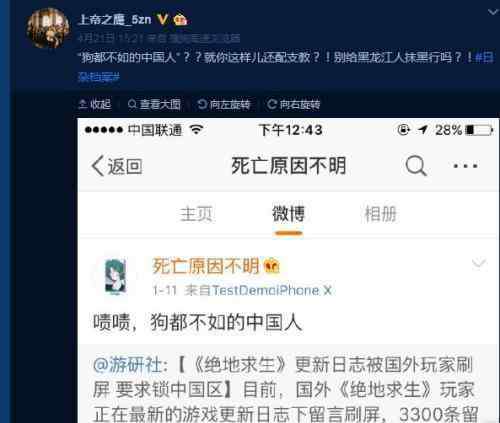Switch to the 主页 tab
Image resolution: width=500 pixels, height=423 pixels.
tap(196, 214)
